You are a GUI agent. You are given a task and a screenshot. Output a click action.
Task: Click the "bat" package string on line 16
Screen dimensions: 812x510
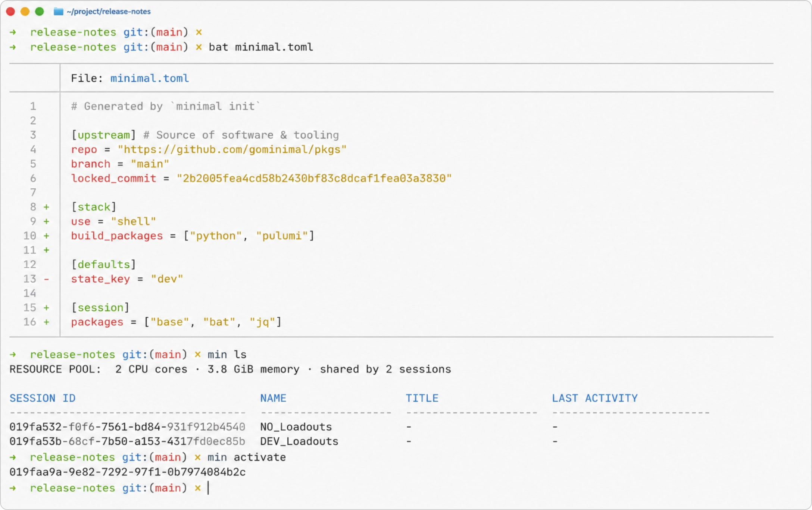(219, 322)
